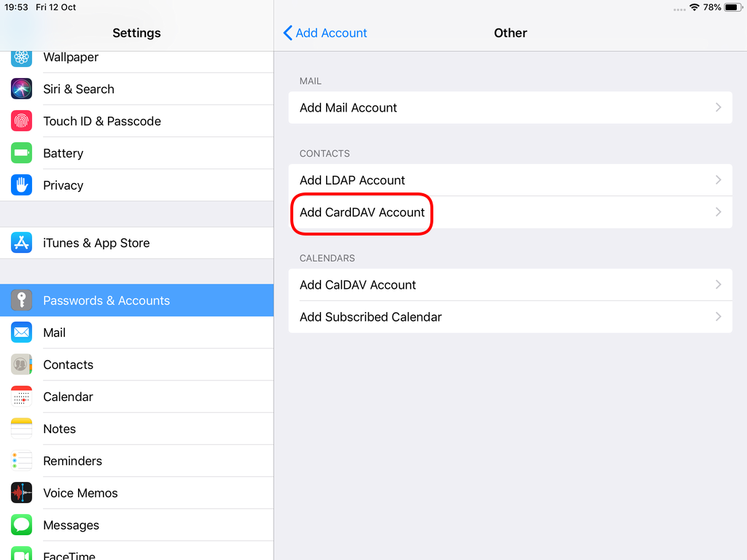Open the Add LDAP Account chevron
The width and height of the screenshot is (747, 560).
[719, 179]
